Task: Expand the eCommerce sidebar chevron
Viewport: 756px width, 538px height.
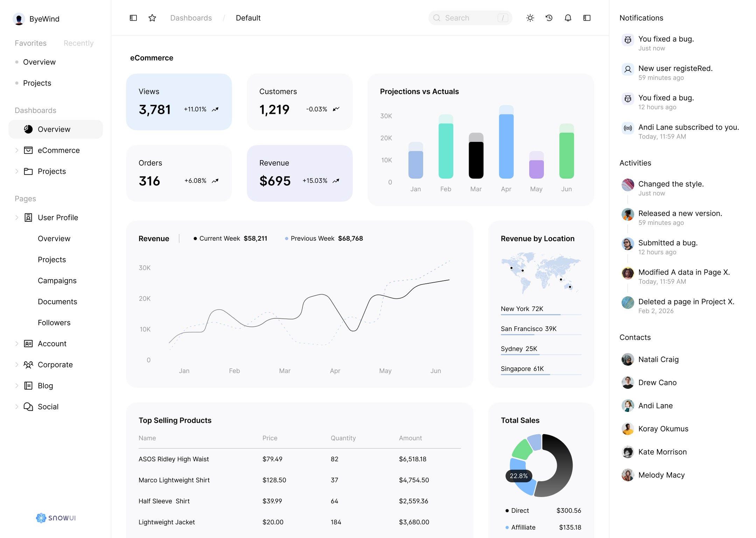Action: coord(16,150)
